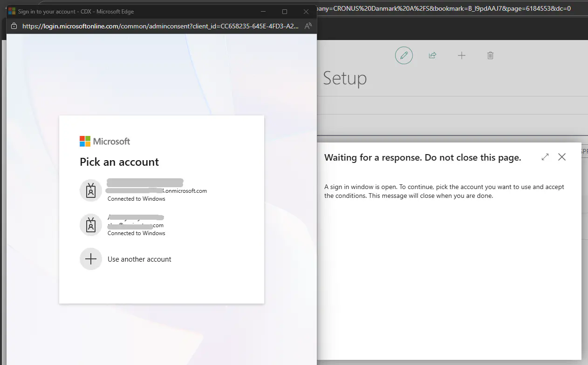
Task: Click the plus New icon beside Share
Action: (x=461, y=55)
